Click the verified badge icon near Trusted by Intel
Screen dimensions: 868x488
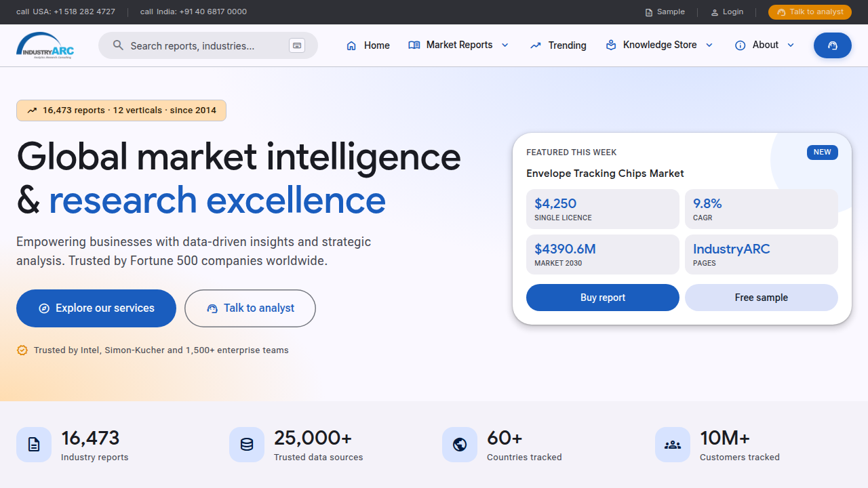[x=22, y=350]
